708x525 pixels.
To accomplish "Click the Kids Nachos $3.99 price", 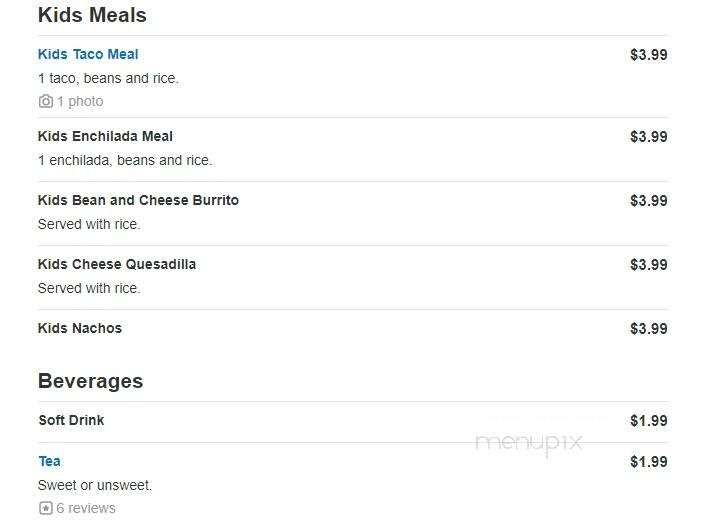I will point(649,329).
